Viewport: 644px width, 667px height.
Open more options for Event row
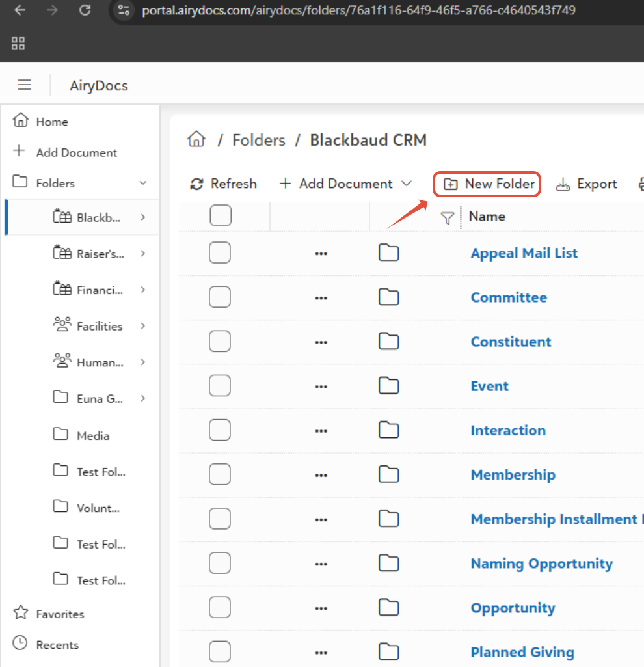coord(321,387)
